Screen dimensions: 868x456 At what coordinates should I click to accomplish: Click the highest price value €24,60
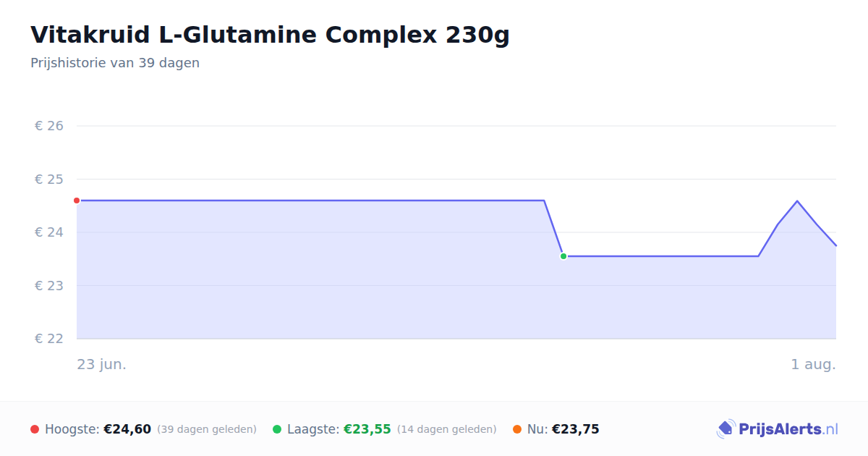coord(127,429)
